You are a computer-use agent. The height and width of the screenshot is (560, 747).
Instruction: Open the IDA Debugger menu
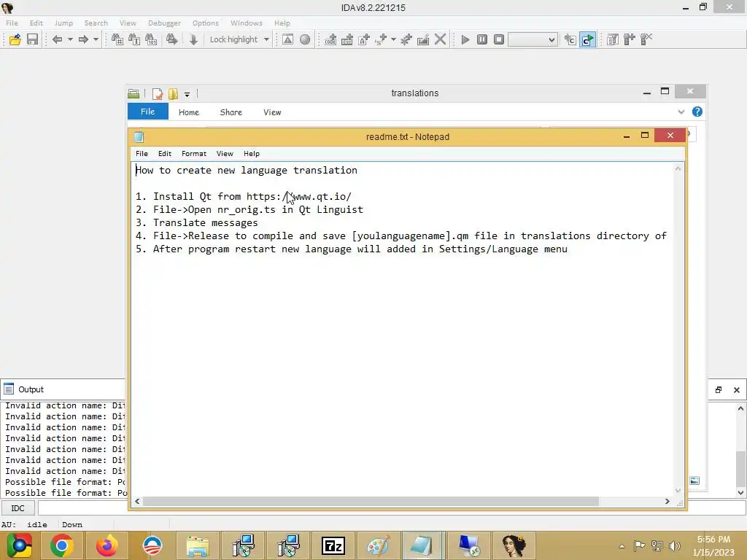coord(164,23)
